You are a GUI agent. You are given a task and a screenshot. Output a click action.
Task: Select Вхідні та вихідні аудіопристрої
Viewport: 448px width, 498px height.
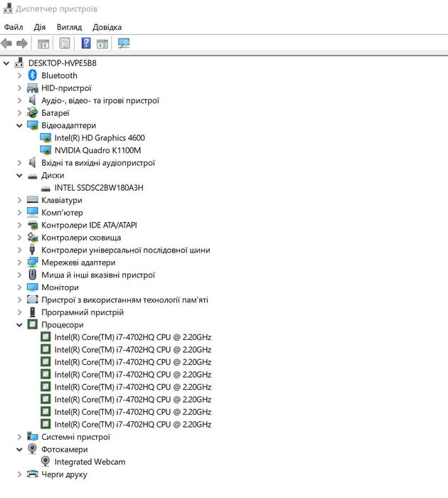click(98, 163)
